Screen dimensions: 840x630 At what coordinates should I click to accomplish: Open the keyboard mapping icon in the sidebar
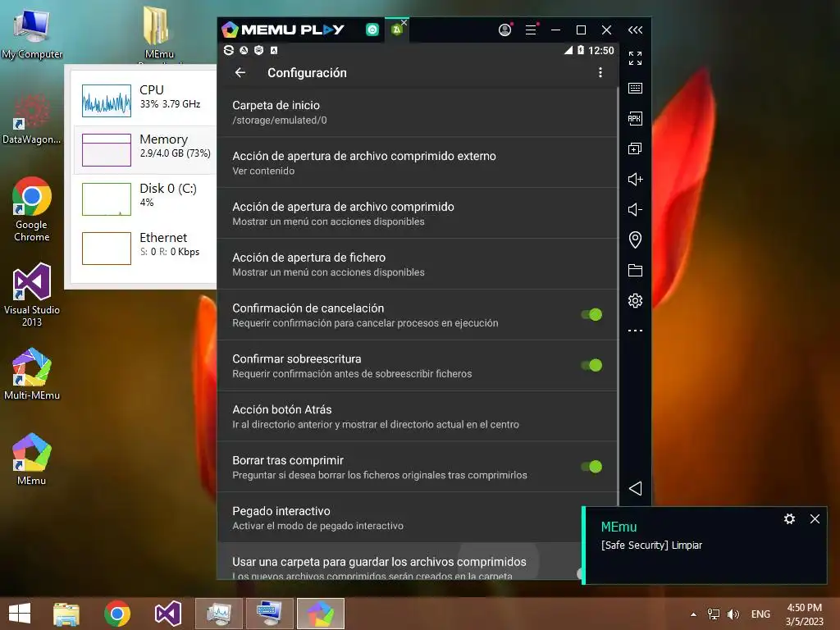coord(635,88)
